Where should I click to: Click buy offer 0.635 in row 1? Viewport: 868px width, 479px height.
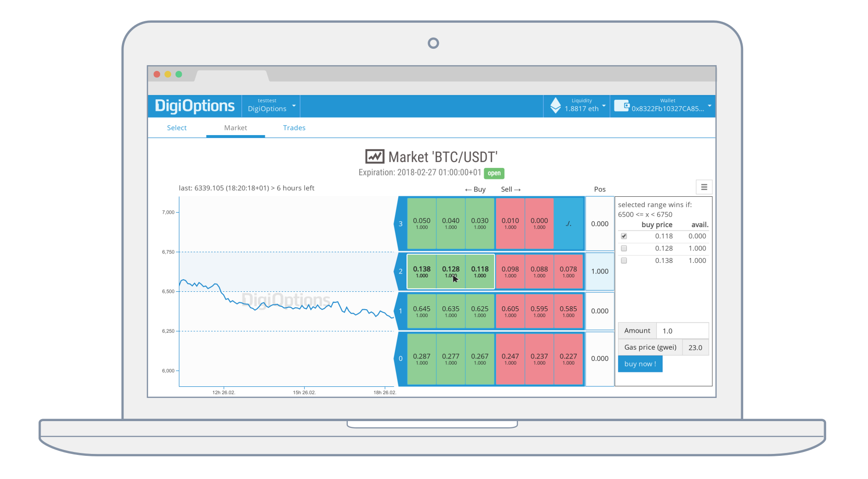point(450,311)
